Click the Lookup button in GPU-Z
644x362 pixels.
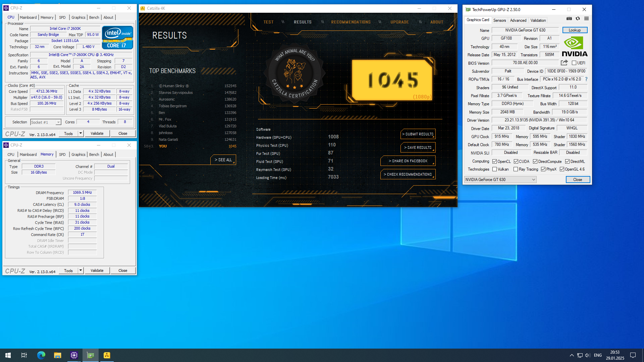click(x=575, y=30)
